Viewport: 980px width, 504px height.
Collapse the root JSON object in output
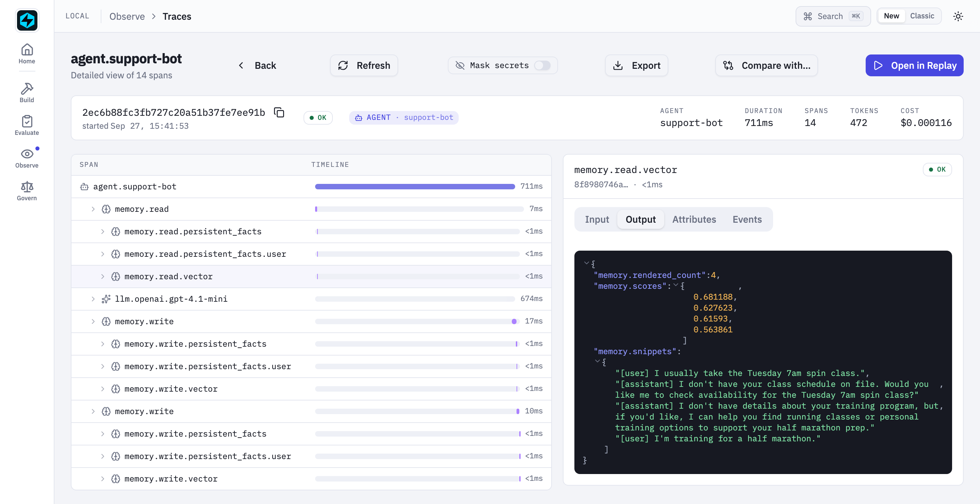(587, 263)
